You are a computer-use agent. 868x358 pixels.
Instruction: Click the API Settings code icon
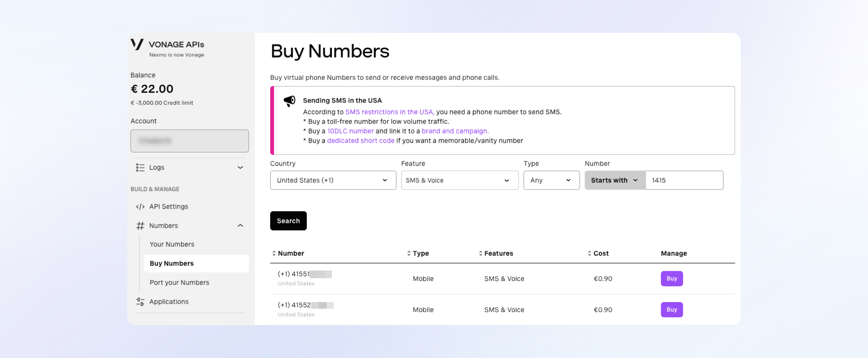click(x=140, y=207)
